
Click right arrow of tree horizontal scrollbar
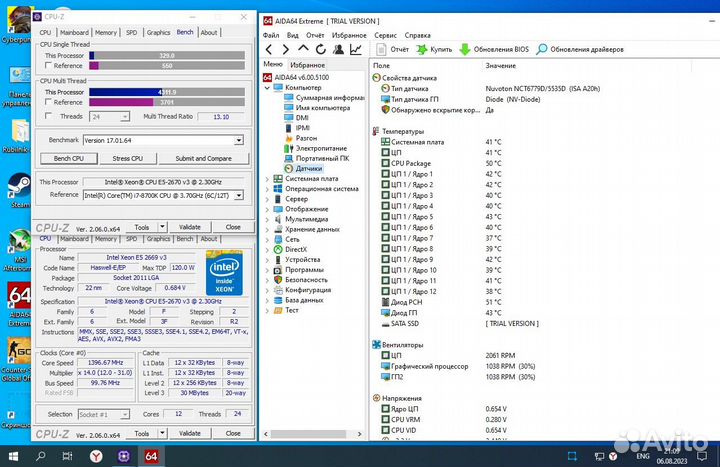point(360,434)
